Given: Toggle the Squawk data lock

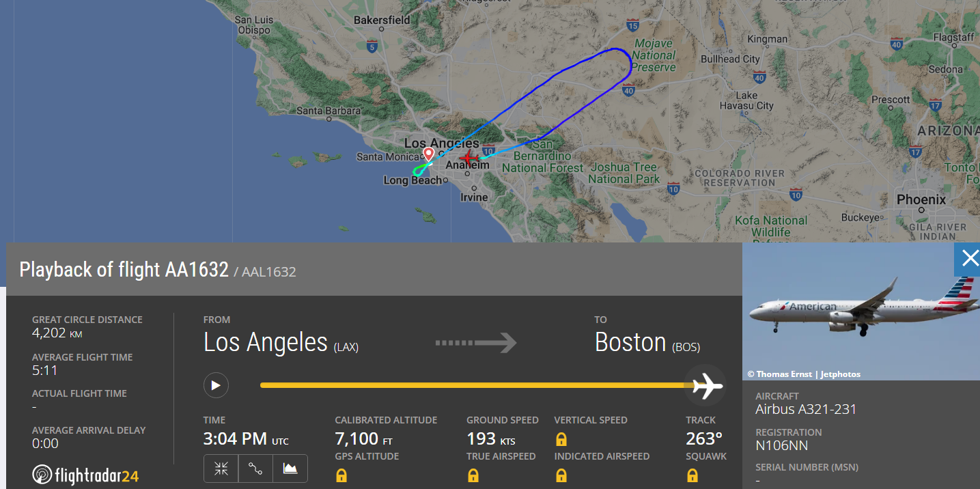Looking at the screenshot, I should (x=693, y=475).
